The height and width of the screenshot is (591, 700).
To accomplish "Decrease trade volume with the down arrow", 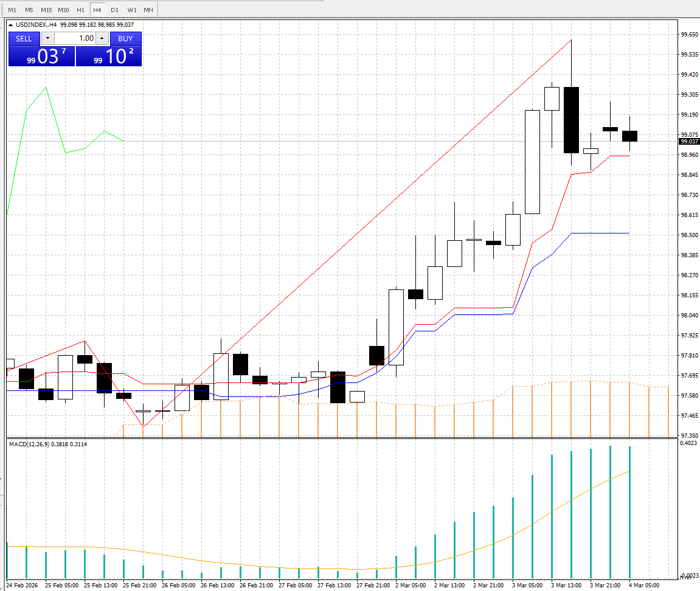I will [47, 38].
